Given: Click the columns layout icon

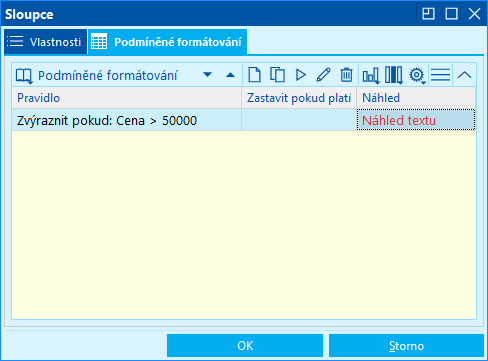Looking at the screenshot, I should coord(394,75).
